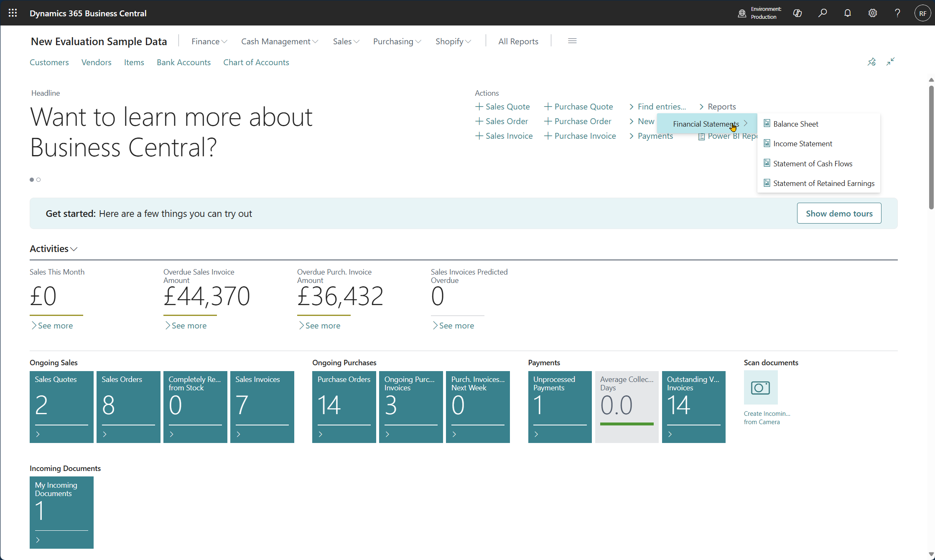935x560 pixels.
Task: Expand the Reports action group
Action: pyautogui.click(x=718, y=107)
